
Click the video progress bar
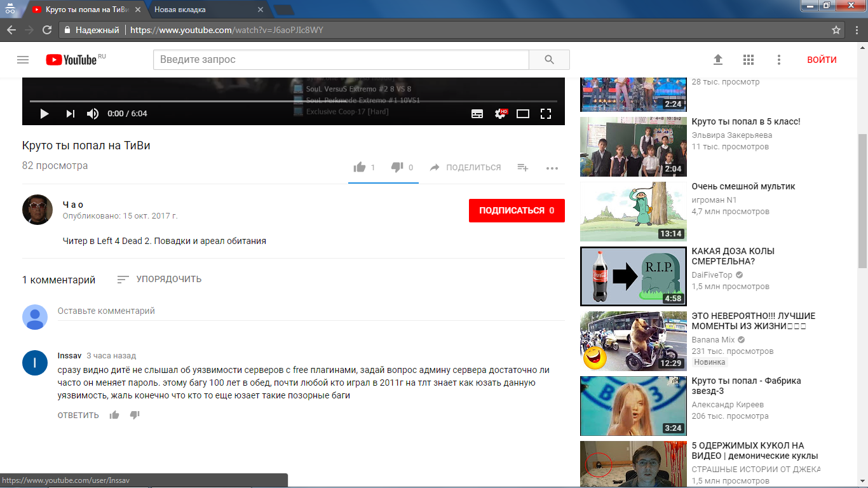(292, 101)
